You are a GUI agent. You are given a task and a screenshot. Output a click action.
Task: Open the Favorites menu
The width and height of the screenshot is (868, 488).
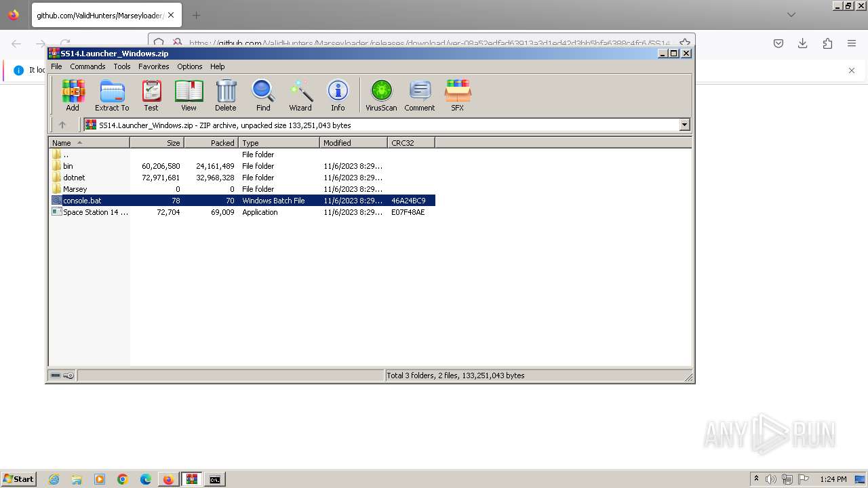[154, 66]
